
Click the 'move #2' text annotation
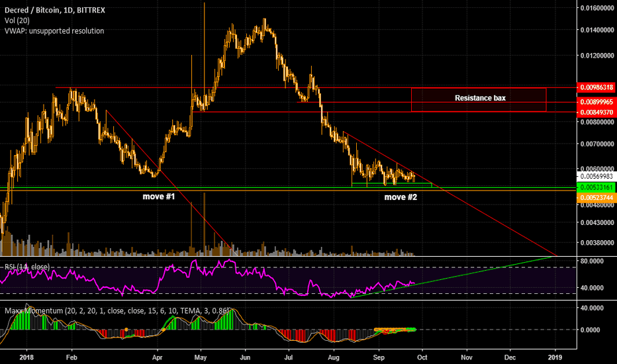pos(401,197)
